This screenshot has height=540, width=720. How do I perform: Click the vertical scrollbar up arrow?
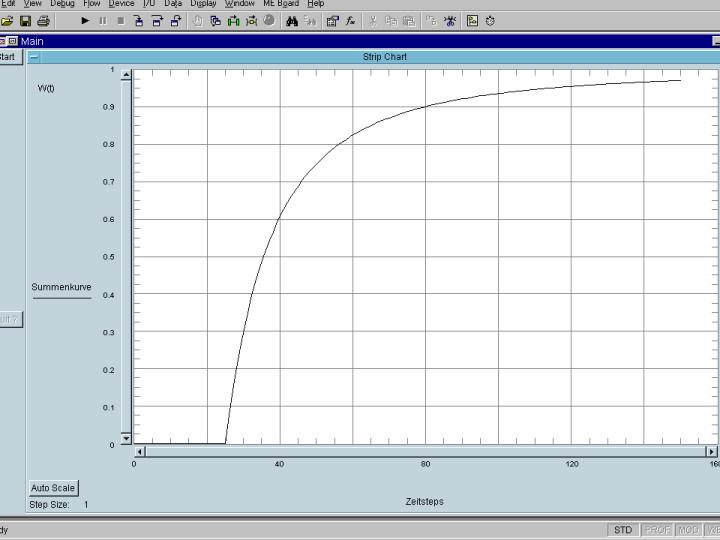[126, 73]
